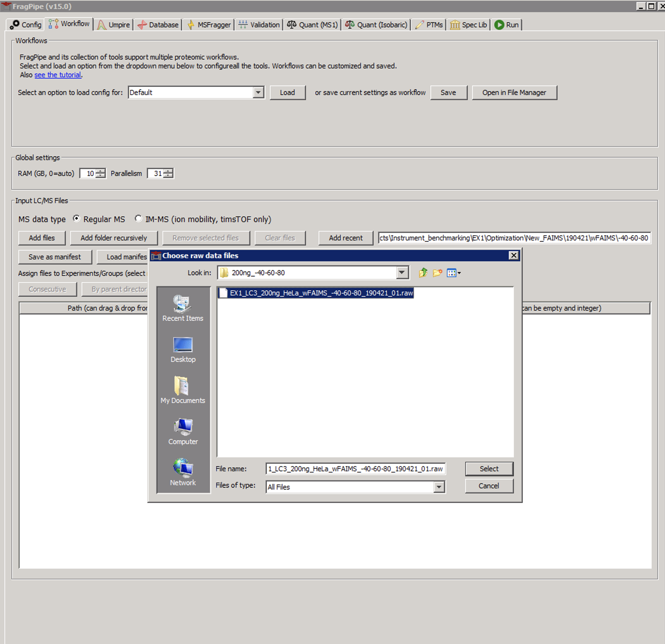Browse Computer via the sidebar icon

click(x=183, y=430)
